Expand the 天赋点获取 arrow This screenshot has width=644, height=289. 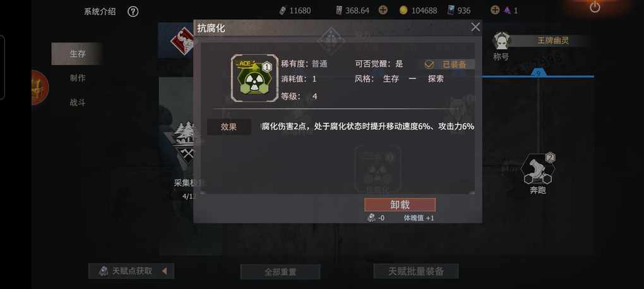[x=164, y=271]
